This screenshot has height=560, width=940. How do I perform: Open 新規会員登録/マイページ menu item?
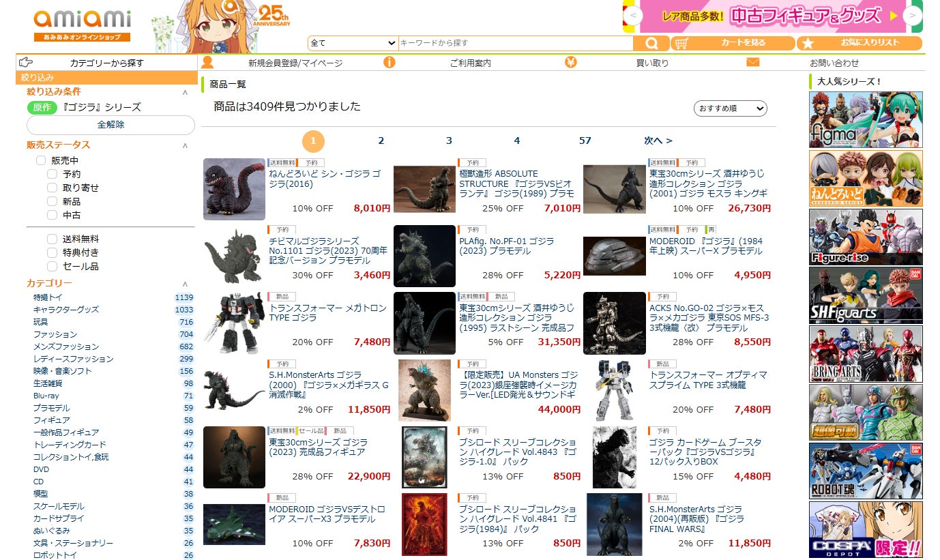295,63
